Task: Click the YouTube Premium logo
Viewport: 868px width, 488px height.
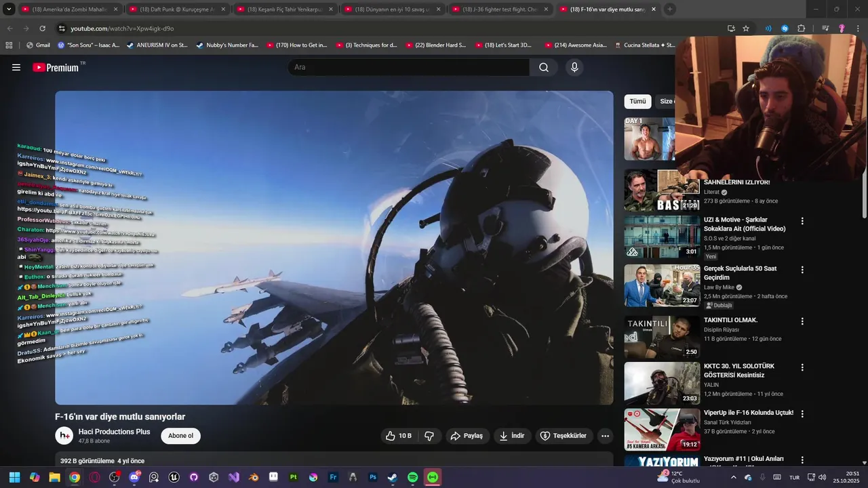Action: click(x=56, y=68)
